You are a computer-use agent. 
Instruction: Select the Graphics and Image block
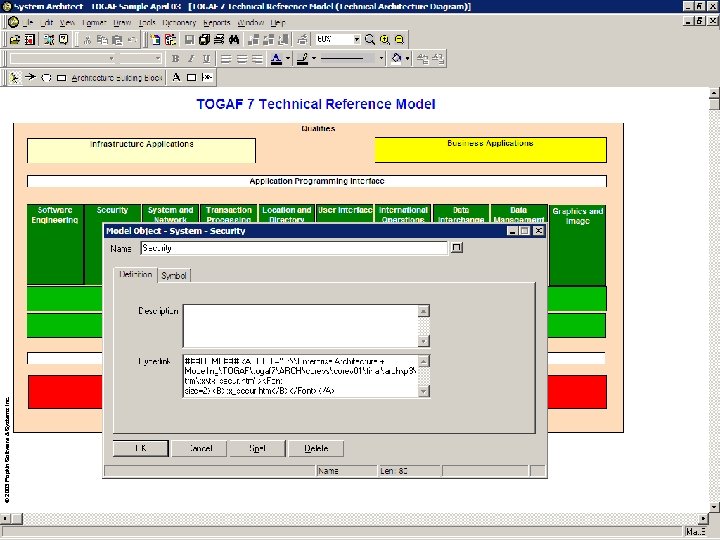tap(578, 245)
